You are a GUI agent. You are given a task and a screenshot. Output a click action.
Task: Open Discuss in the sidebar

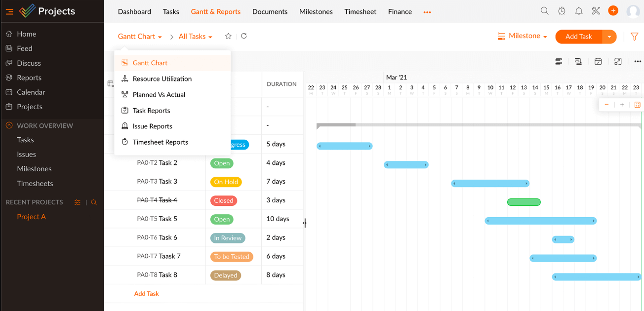pos(29,63)
